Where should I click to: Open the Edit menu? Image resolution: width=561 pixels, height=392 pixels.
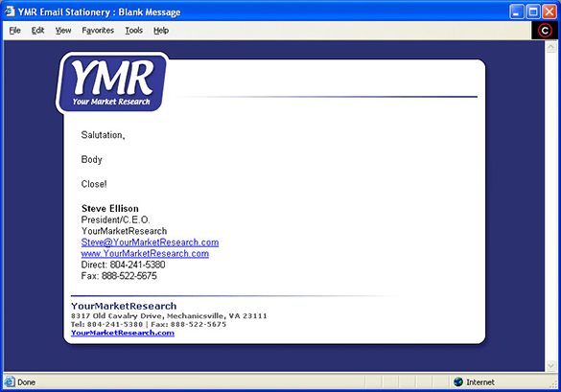(37, 31)
